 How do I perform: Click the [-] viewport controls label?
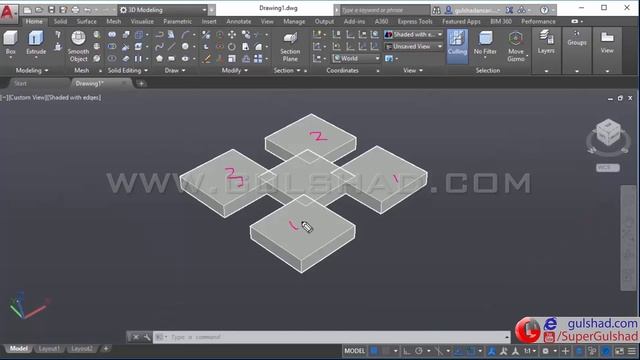4,98
